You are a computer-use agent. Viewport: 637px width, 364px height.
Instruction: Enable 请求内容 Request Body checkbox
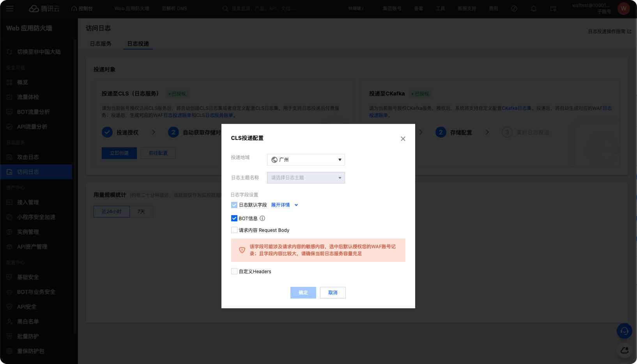pyautogui.click(x=234, y=230)
